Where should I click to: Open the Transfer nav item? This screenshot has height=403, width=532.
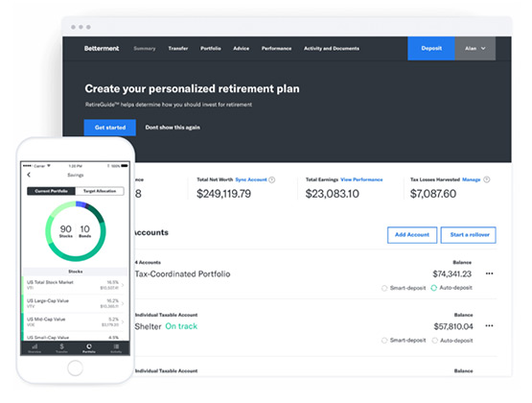(178, 49)
